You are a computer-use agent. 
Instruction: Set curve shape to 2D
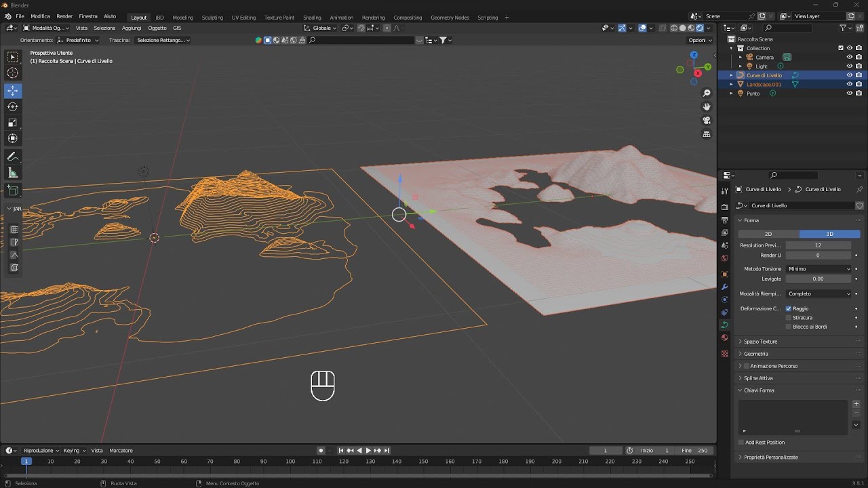coord(768,234)
